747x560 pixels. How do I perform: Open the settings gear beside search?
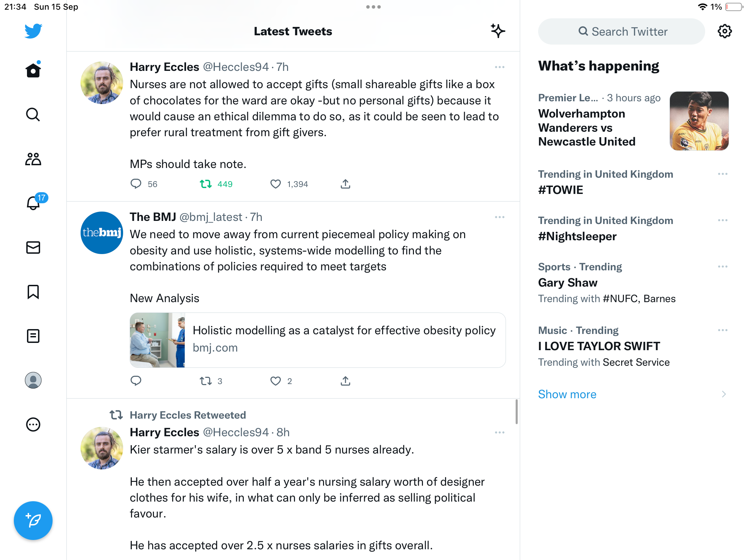pos(725,31)
